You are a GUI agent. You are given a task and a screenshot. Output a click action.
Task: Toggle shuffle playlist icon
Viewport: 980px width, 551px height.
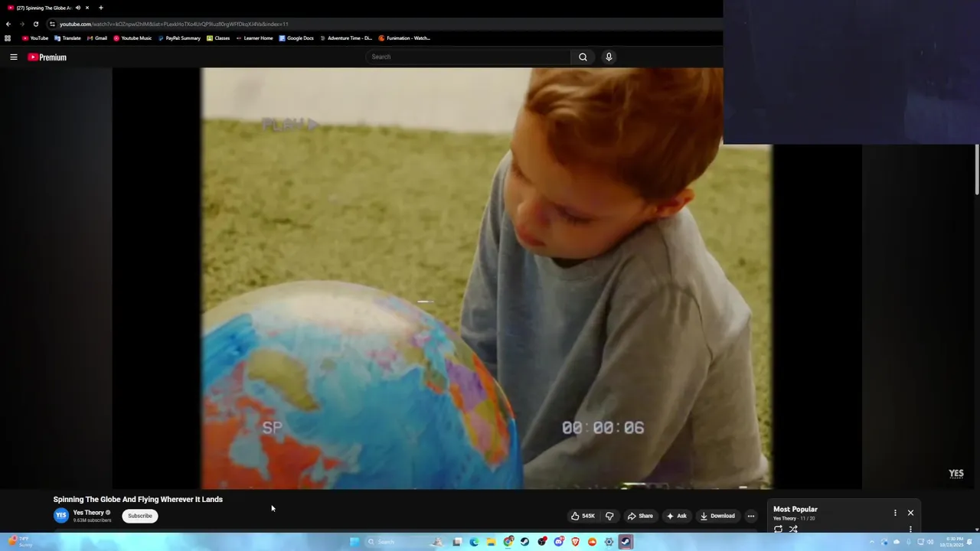coord(793,529)
